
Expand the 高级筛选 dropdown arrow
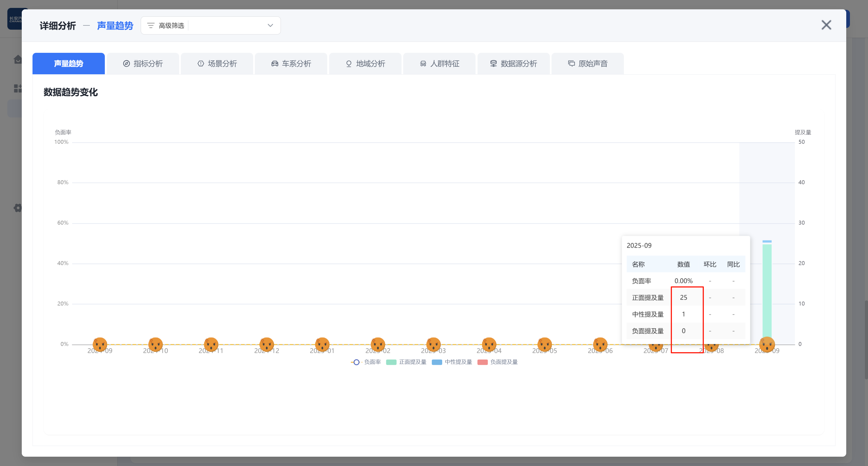pos(270,26)
